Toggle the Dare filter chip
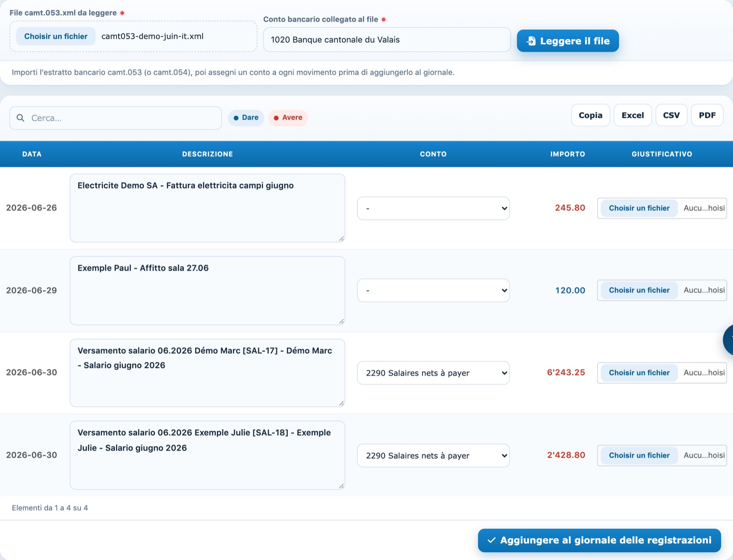Image resolution: width=733 pixels, height=560 pixels. click(246, 118)
